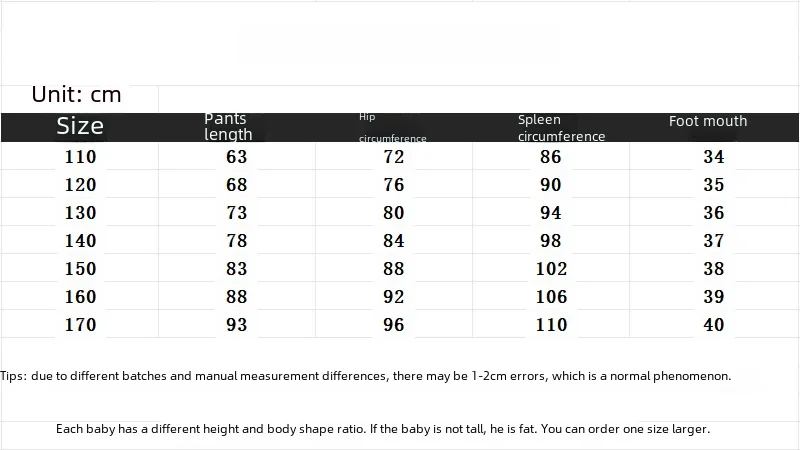Select the size 110 cell

click(x=80, y=157)
